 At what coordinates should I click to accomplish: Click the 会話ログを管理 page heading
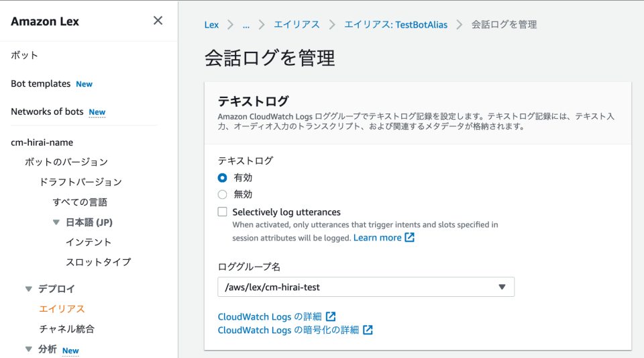click(x=270, y=58)
